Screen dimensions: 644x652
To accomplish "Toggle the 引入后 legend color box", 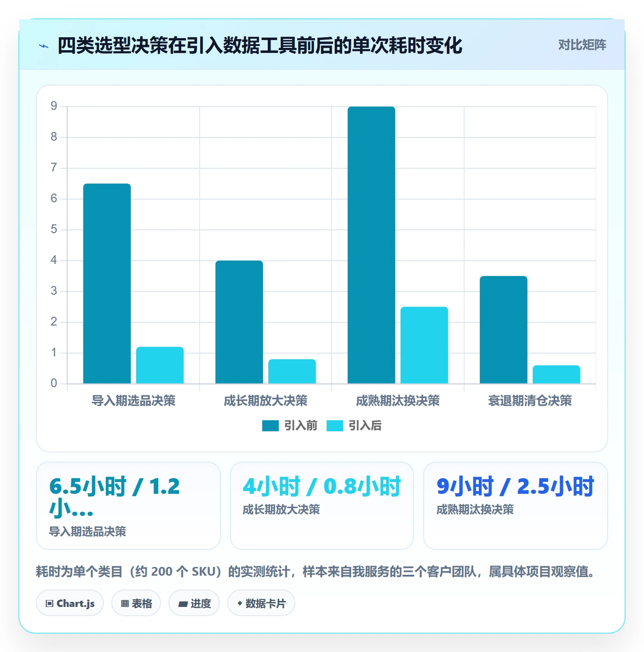I will (335, 426).
